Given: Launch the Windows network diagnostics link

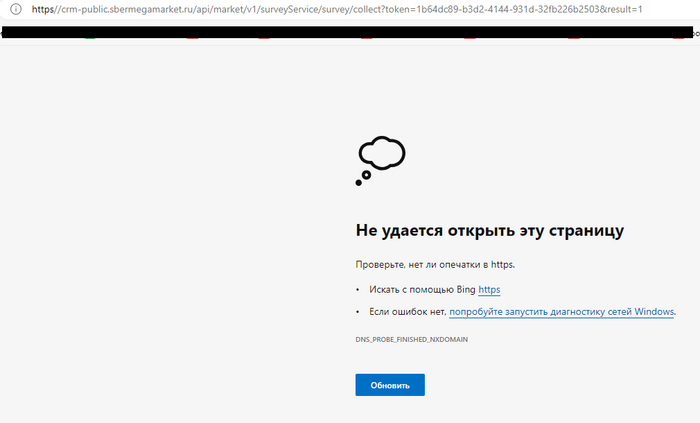Looking at the screenshot, I should (562, 312).
